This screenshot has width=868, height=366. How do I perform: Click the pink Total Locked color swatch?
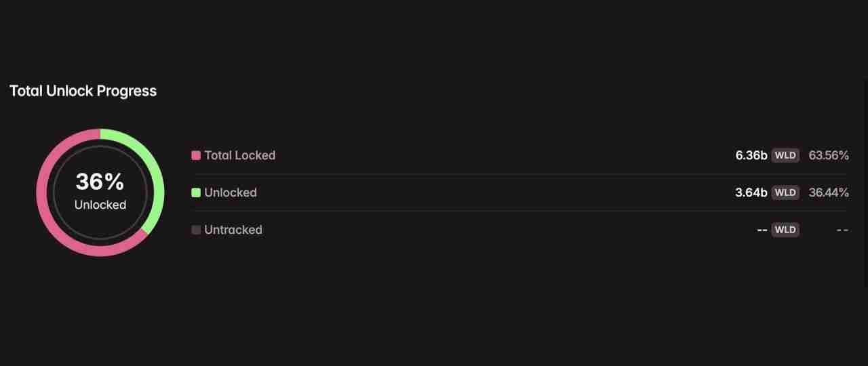click(196, 155)
